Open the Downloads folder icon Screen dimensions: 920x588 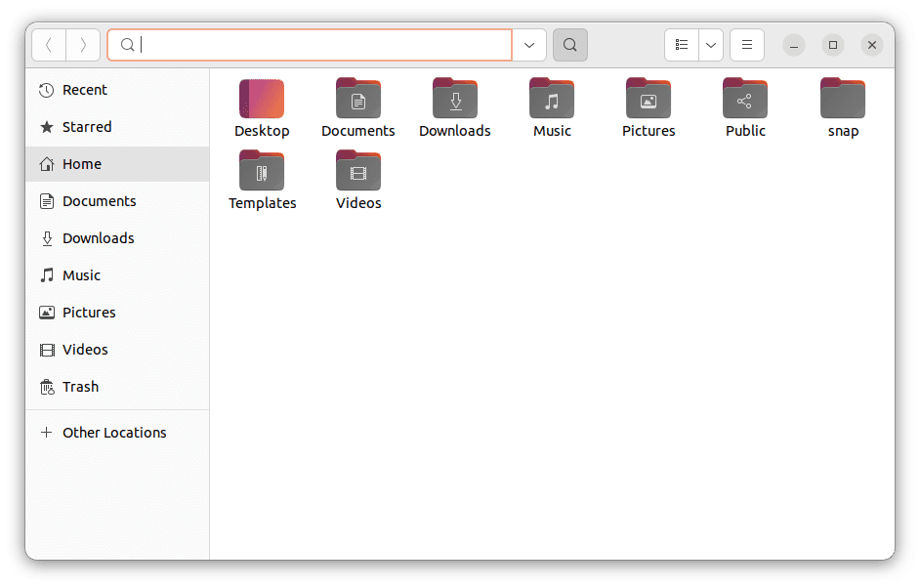point(454,99)
